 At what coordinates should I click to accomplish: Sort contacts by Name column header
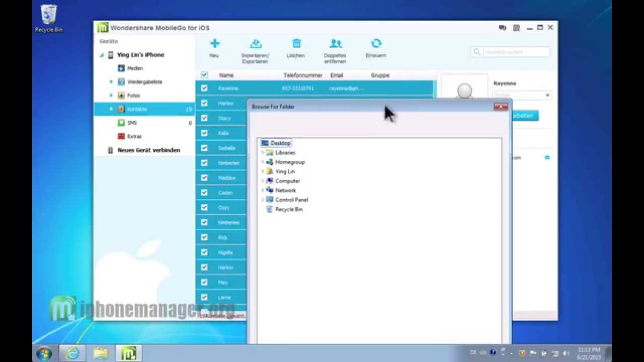(226, 75)
